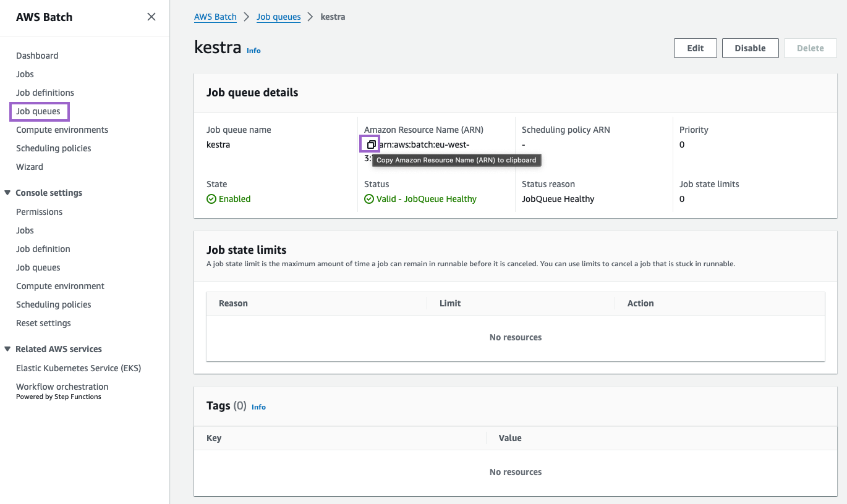The height and width of the screenshot is (504, 847).
Task: Open Permissions under Console settings
Action: pyautogui.click(x=39, y=212)
